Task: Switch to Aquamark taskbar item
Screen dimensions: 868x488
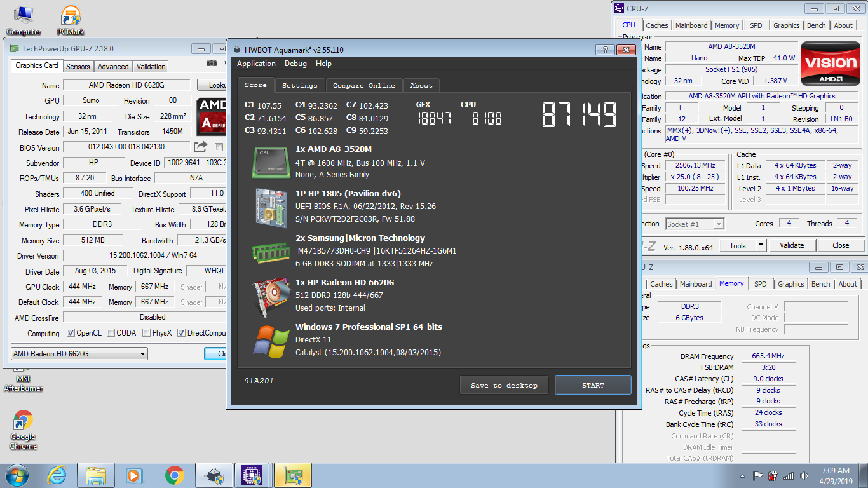Action: tap(214, 475)
